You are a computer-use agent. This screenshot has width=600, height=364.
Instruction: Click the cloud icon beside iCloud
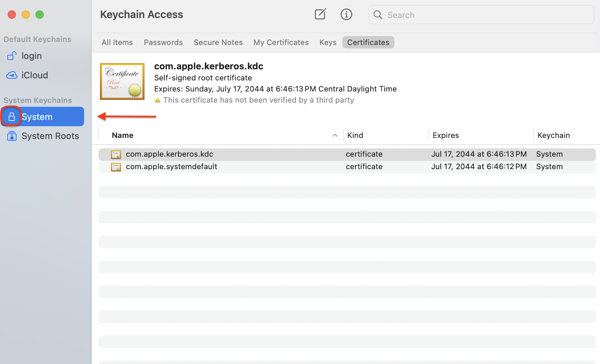click(x=12, y=75)
